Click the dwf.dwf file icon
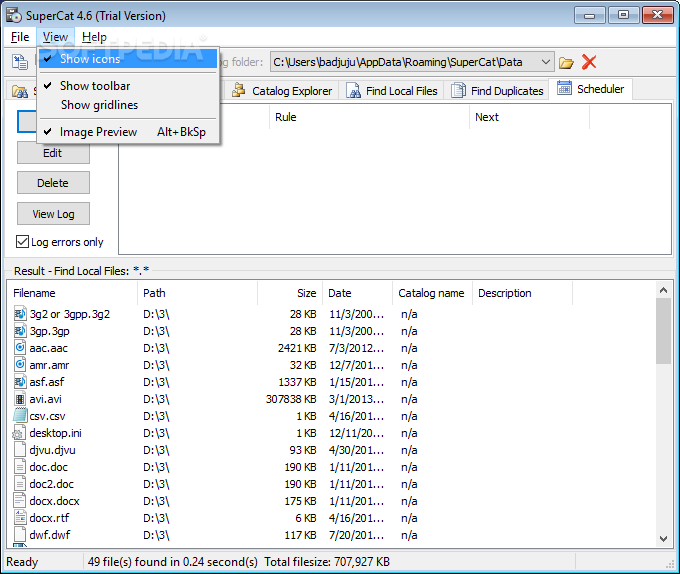This screenshot has width=680, height=574. [20, 534]
